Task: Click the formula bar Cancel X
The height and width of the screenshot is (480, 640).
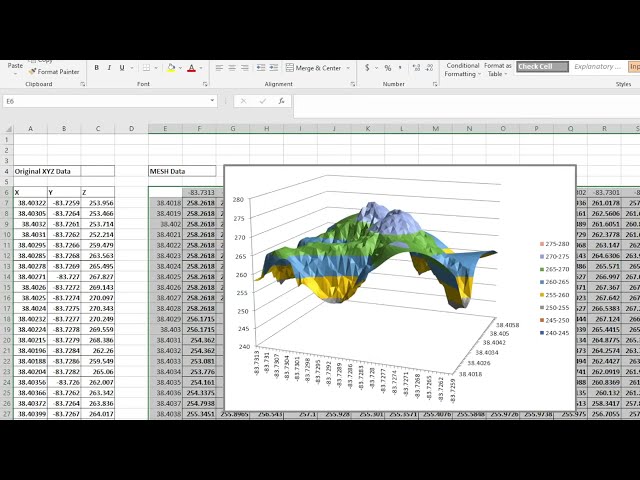Action: pos(243,101)
